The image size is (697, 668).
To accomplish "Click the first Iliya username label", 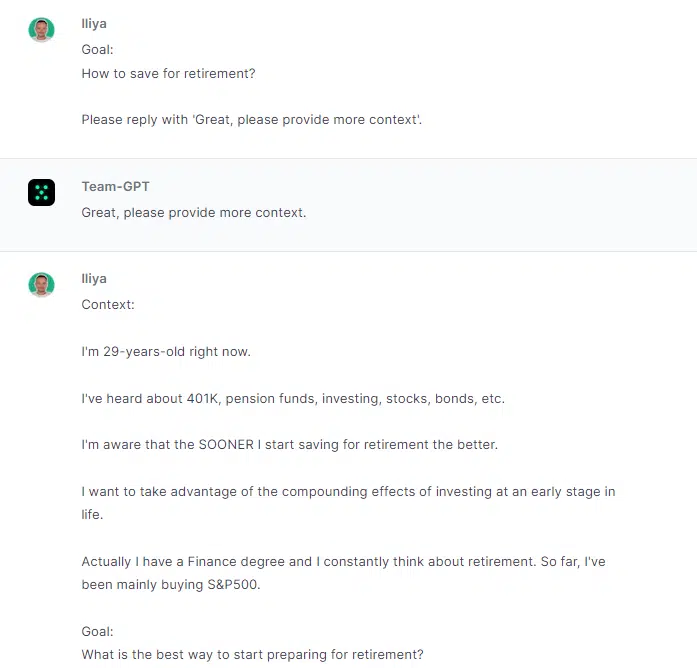I will click(x=94, y=24).
